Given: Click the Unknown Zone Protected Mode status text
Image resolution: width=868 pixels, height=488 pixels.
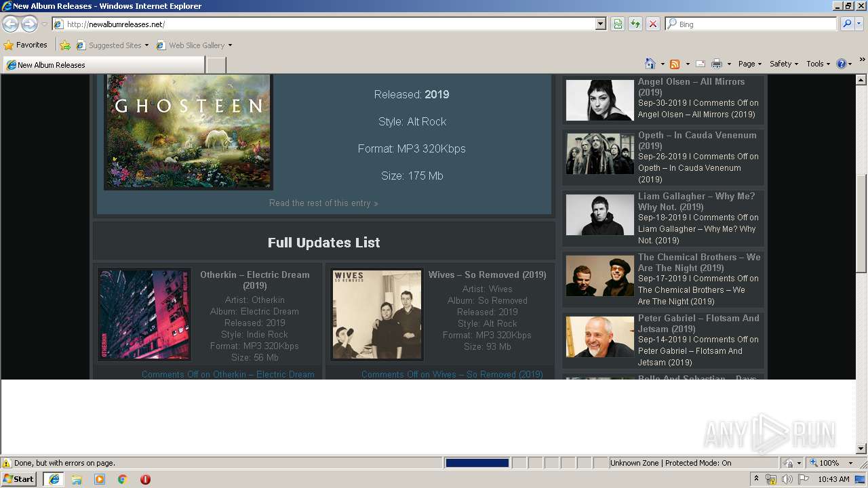Looking at the screenshot, I should [x=671, y=463].
